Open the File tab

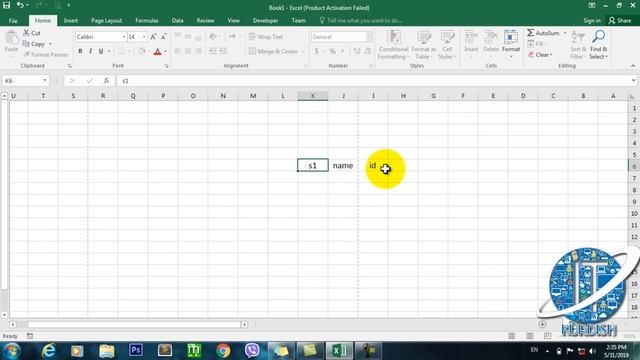click(x=13, y=20)
